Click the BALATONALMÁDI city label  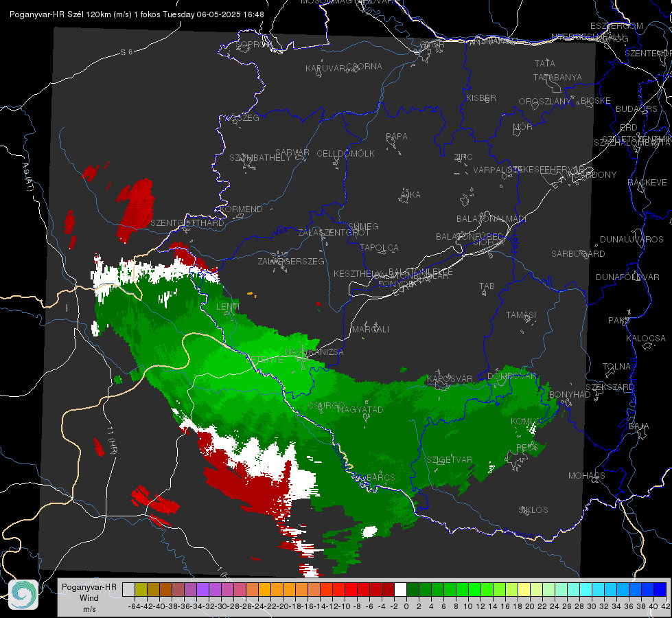(x=491, y=219)
